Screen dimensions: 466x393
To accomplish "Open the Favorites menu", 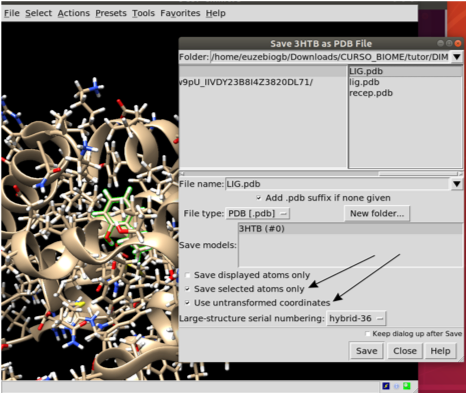I will pos(180,13).
